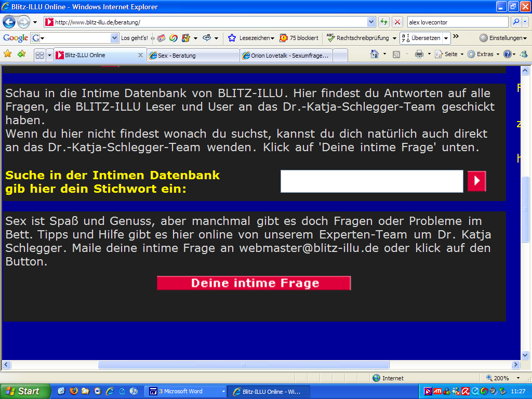Switch to the Sex - Beratung tab

(x=192, y=55)
